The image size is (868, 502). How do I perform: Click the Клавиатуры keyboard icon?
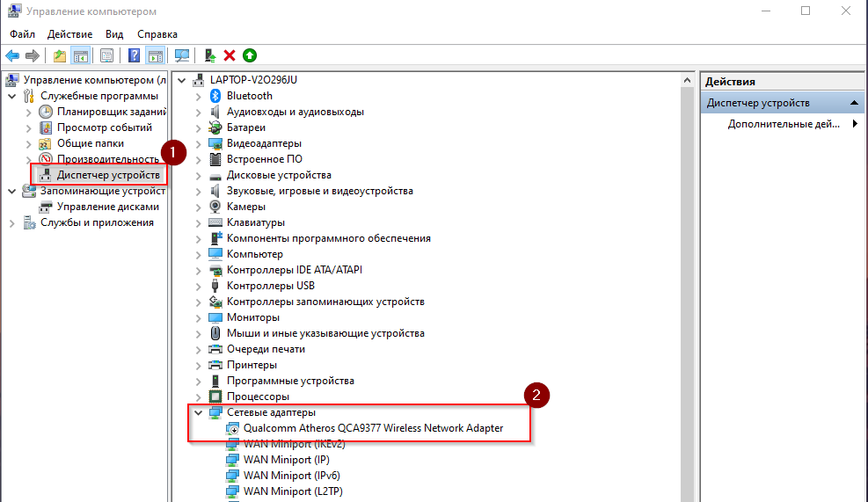click(215, 222)
